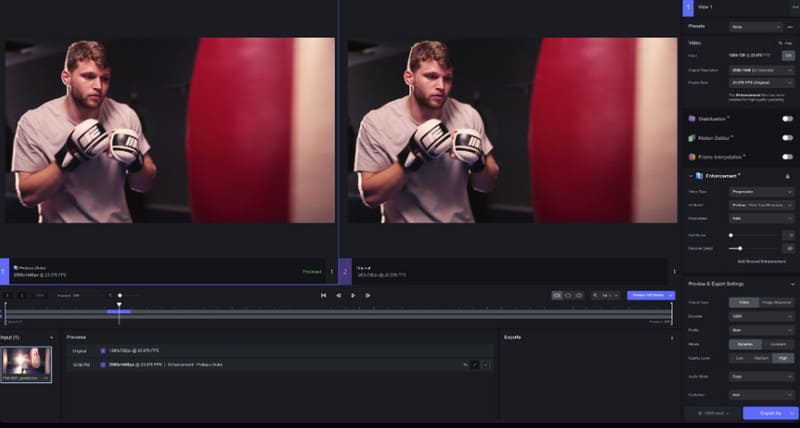Enable the Motion Deblur switch
The image size is (800, 428).
(x=787, y=137)
